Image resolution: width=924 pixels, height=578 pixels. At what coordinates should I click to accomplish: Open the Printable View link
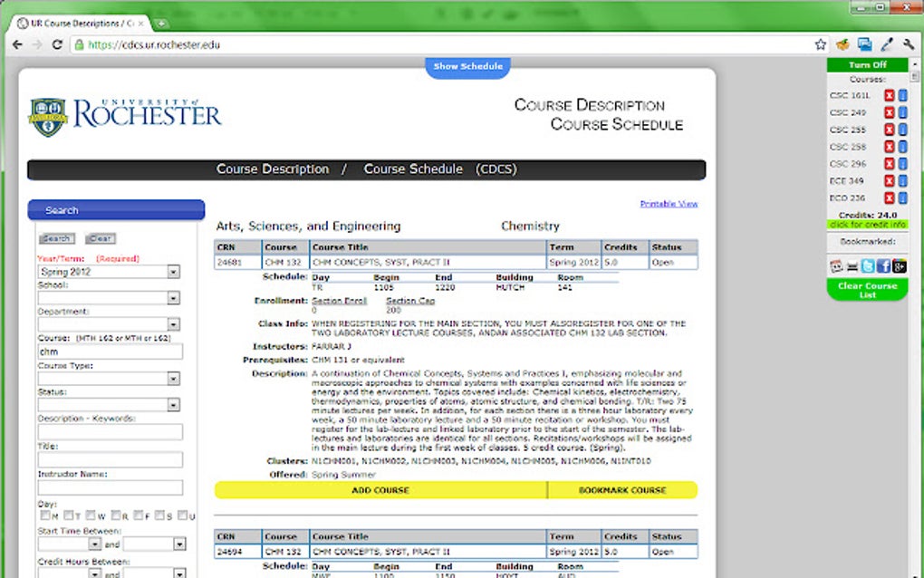coord(669,204)
